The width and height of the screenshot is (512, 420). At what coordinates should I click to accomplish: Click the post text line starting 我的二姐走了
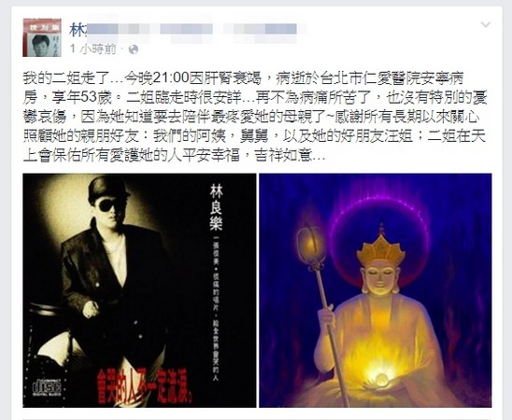243,78
